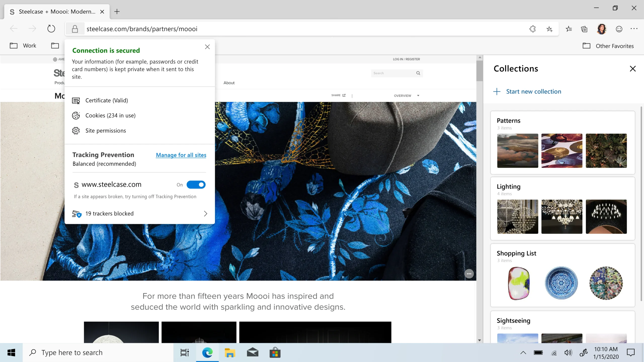Click the lock icon in address bar
Image resolution: width=644 pixels, height=362 pixels.
pyautogui.click(x=75, y=29)
